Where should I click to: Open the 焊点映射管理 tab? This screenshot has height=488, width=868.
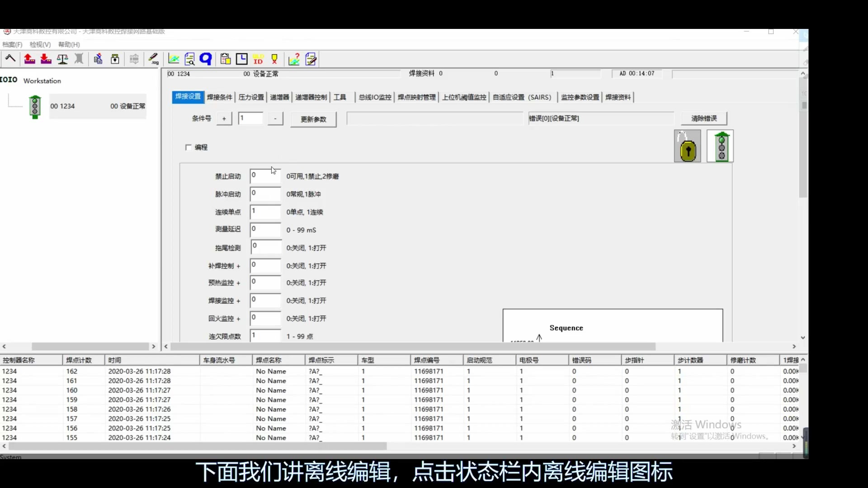point(417,97)
